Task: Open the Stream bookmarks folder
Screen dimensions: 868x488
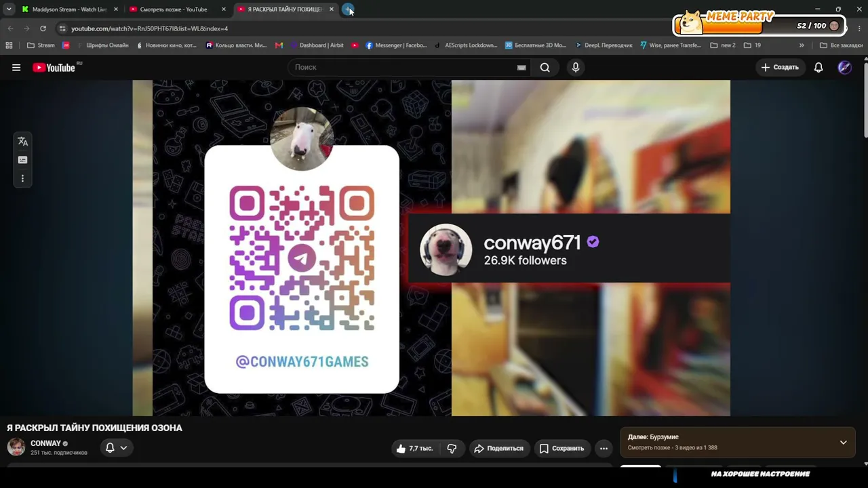Action: pos(41,45)
